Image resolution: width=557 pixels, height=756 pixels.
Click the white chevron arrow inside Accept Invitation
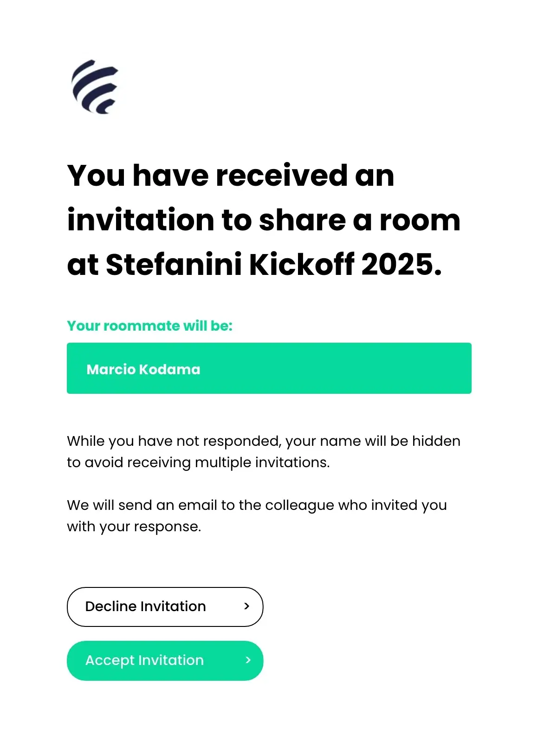click(248, 660)
